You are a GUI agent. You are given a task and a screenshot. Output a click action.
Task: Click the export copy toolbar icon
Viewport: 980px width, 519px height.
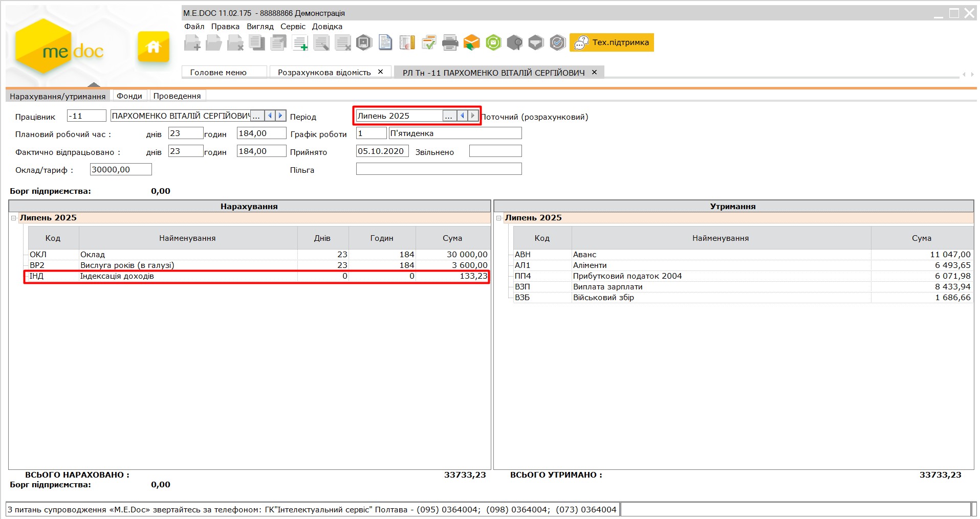coord(278,42)
